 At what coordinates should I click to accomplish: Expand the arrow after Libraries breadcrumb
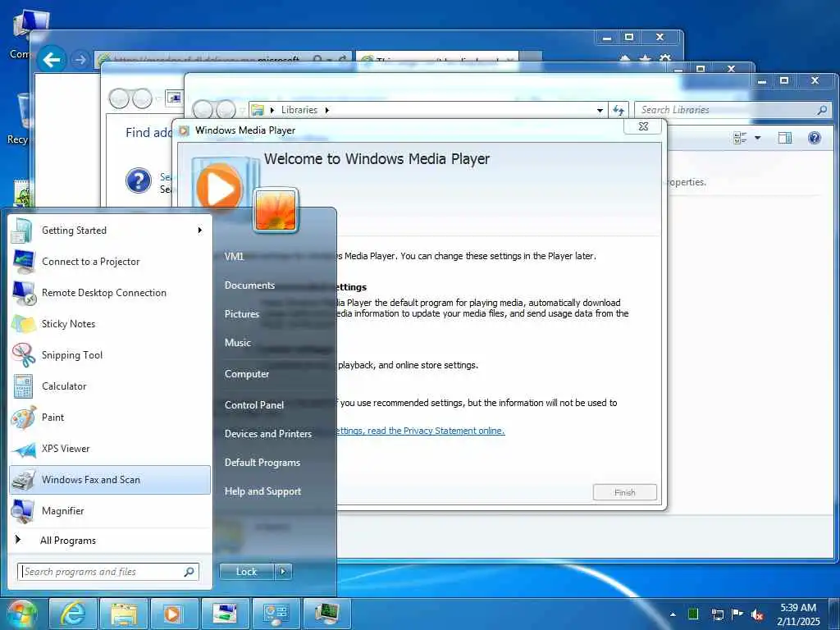click(326, 110)
